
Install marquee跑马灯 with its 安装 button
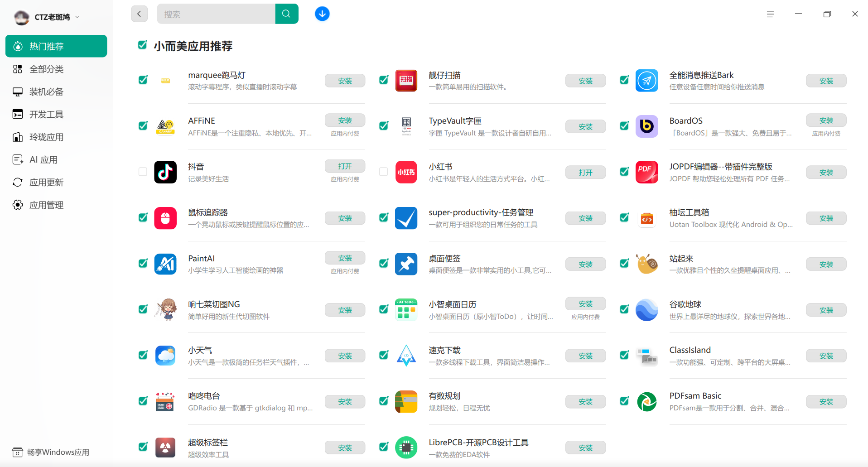click(345, 81)
